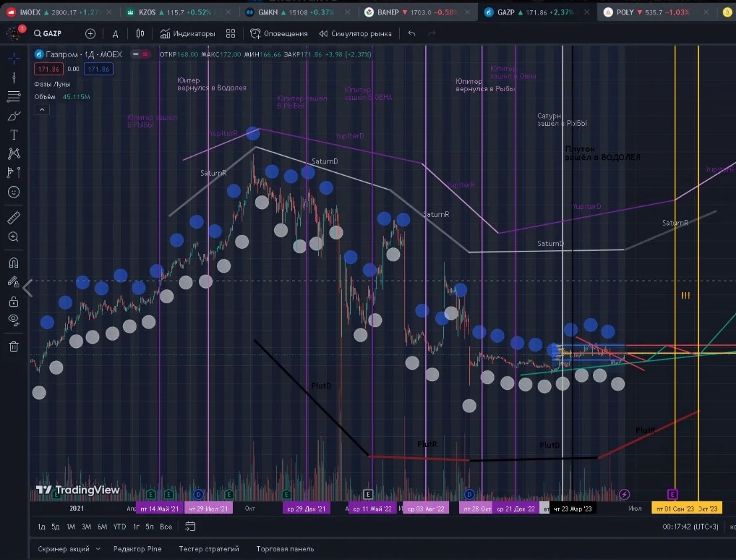Add a symbol to compare with plus icon
736x560 pixels.
pyautogui.click(x=90, y=33)
